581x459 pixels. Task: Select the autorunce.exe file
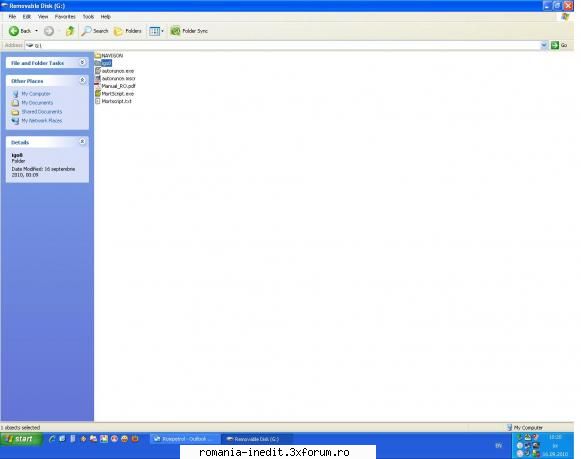click(x=114, y=71)
